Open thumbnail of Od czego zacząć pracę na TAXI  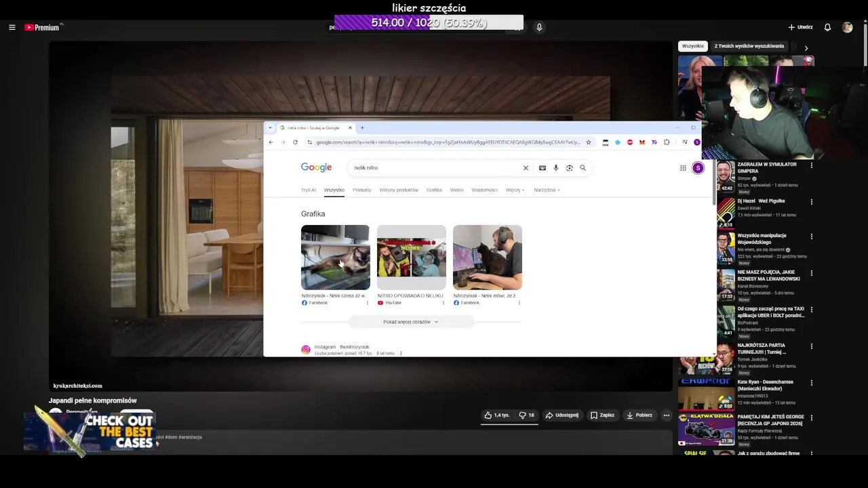pos(726,322)
